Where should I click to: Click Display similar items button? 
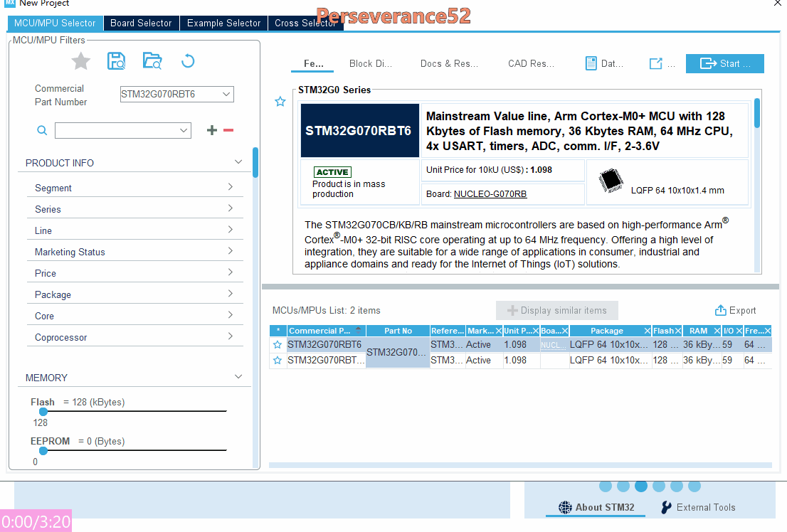[x=557, y=311]
